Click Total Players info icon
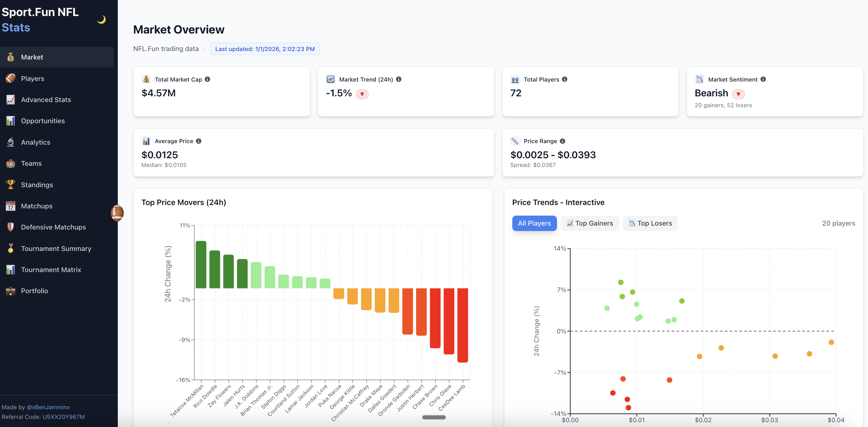 [565, 79]
